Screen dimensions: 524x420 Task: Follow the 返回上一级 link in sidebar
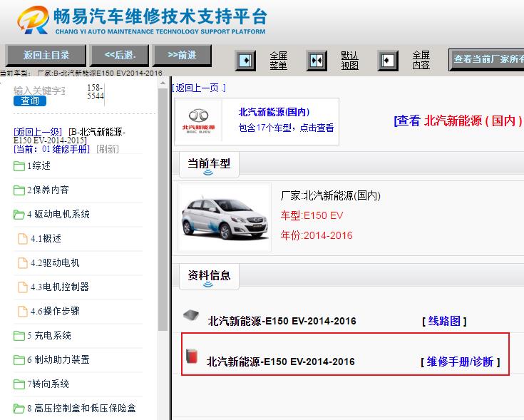click(37, 133)
